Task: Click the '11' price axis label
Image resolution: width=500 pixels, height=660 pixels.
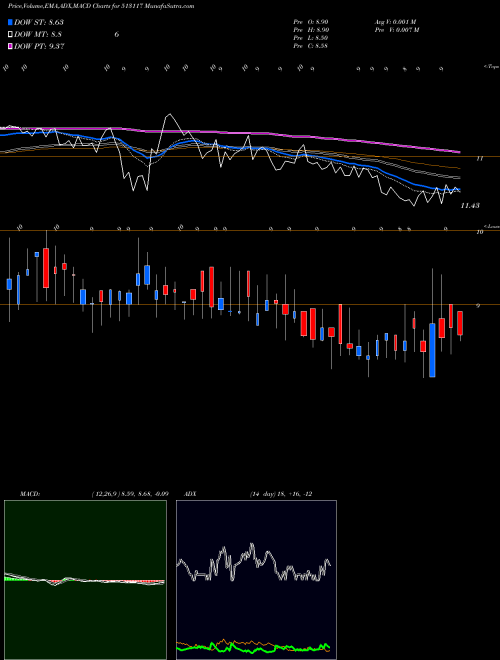Action: coord(479,159)
